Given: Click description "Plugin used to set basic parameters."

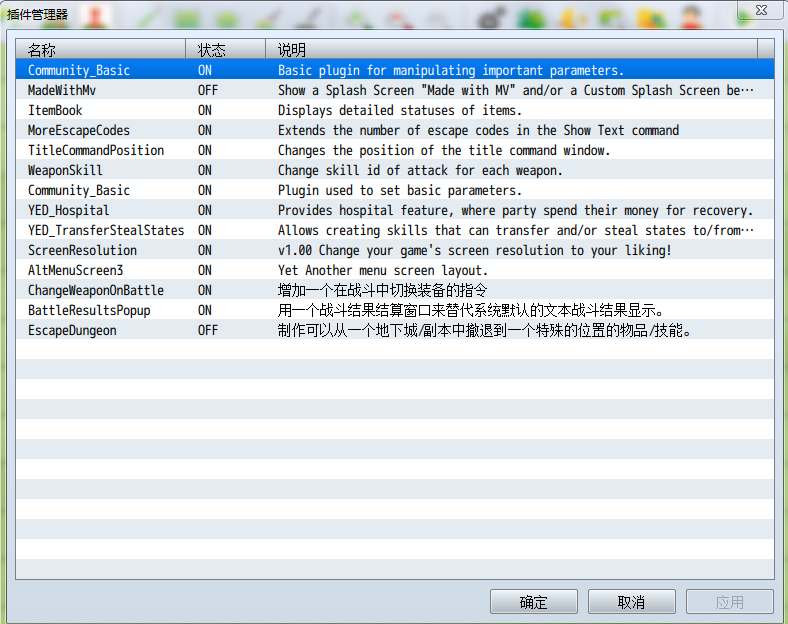Looking at the screenshot, I should [400, 190].
